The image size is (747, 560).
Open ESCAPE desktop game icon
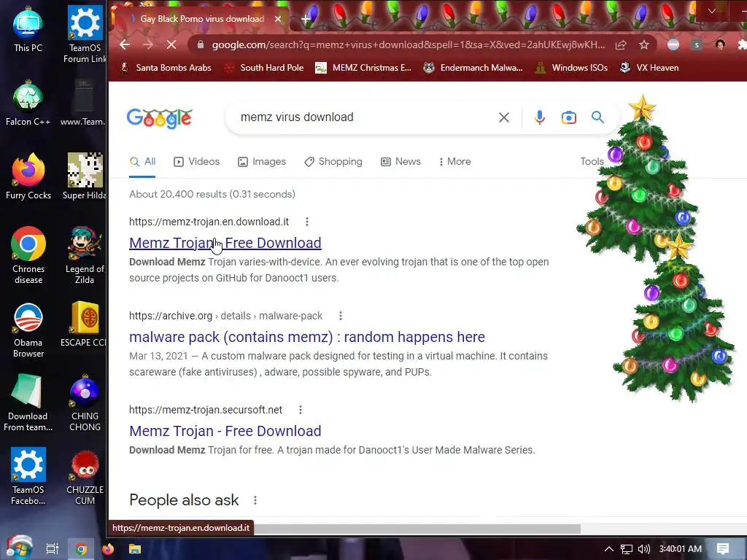point(85,324)
